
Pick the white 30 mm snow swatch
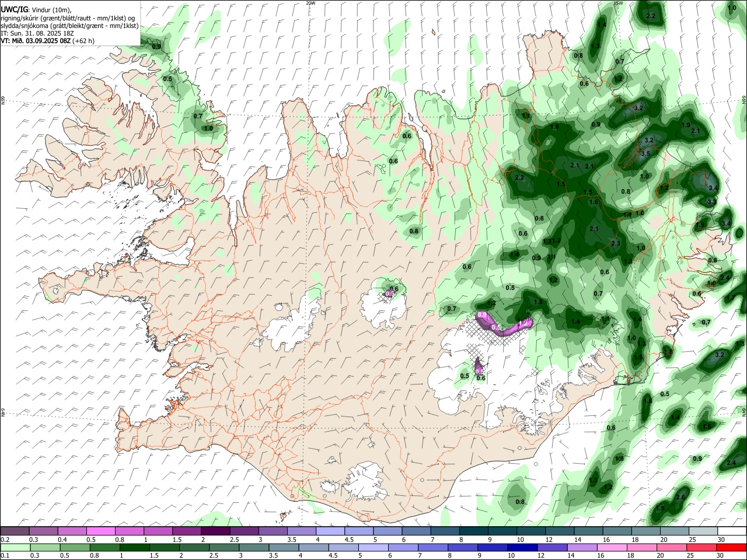(731, 531)
